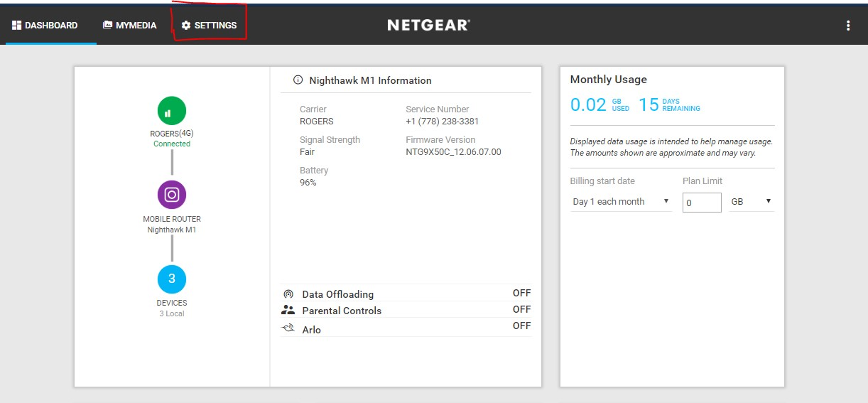Click the Arlo icon
This screenshot has width=868, height=403.
click(288, 329)
